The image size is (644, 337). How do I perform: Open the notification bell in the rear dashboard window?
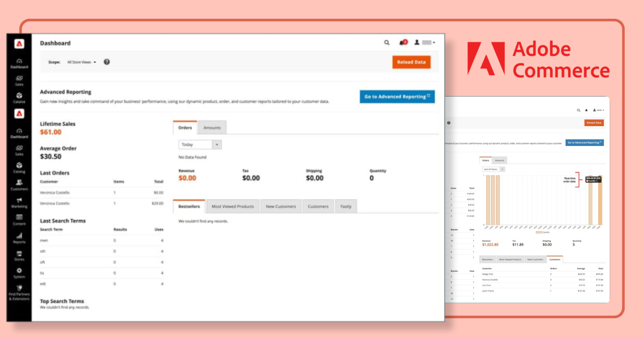(x=586, y=110)
